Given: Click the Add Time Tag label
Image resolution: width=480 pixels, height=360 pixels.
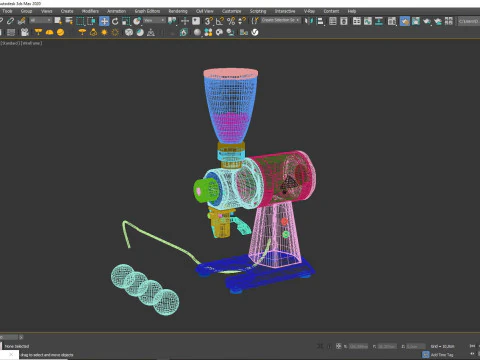Looking at the screenshot, I should click(x=442, y=355).
